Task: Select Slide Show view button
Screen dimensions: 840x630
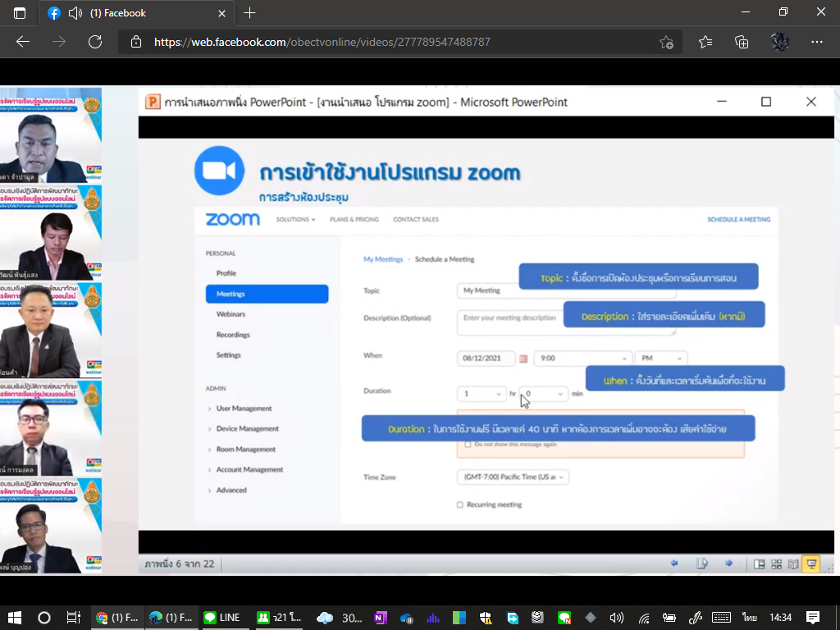Action: (811, 564)
